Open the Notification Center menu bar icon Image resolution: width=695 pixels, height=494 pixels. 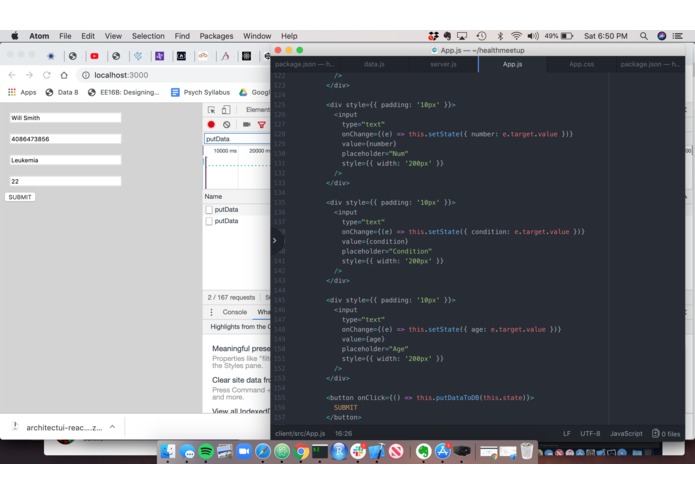point(678,36)
